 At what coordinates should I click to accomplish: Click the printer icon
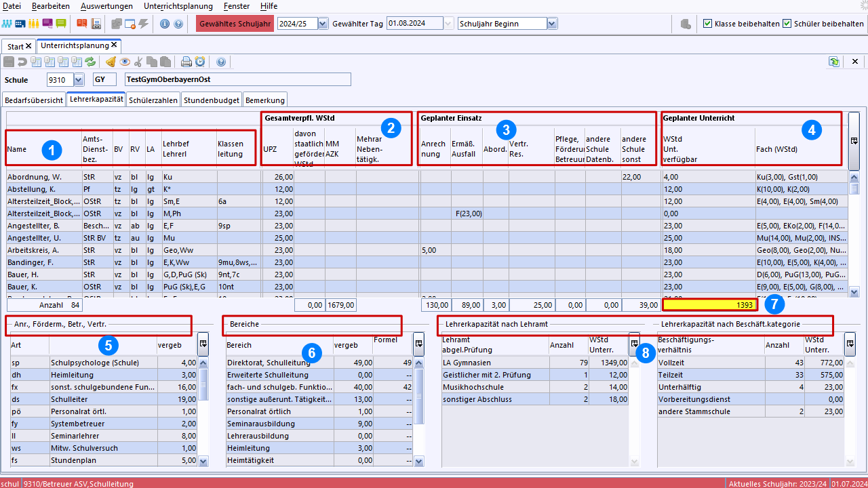186,62
